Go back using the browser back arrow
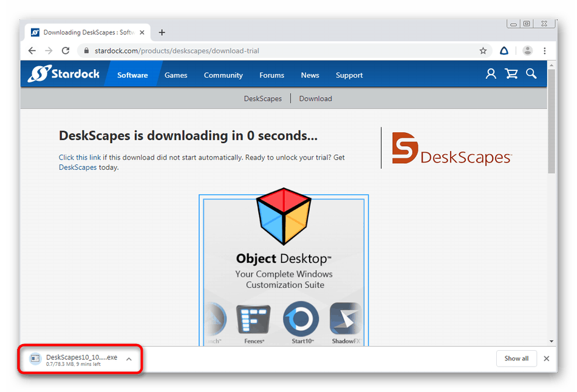 click(x=32, y=51)
